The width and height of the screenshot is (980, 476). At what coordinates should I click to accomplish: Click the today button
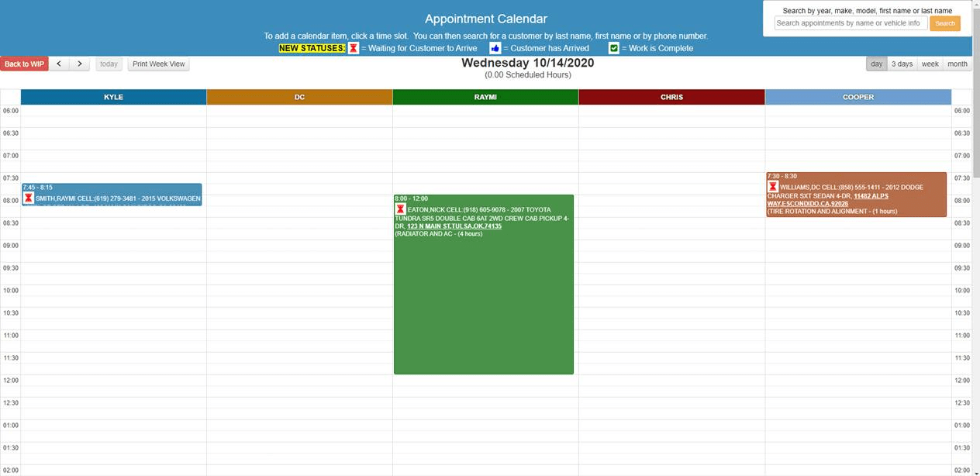[109, 64]
